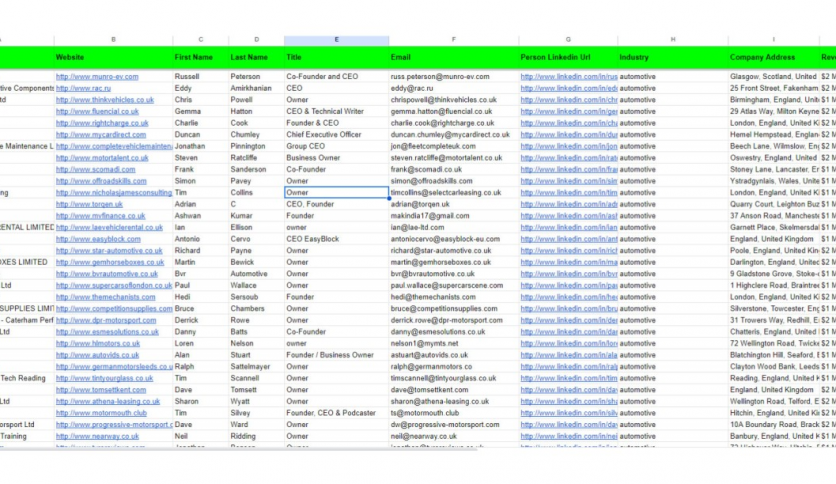Open the motormouth.club link

101,414
